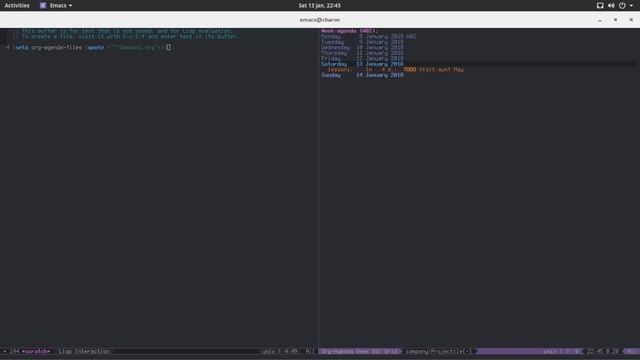Image resolution: width=640 pixels, height=360 pixels.
Task: Click 'unix' encoding indicator in left mode line
Action: (x=269, y=351)
